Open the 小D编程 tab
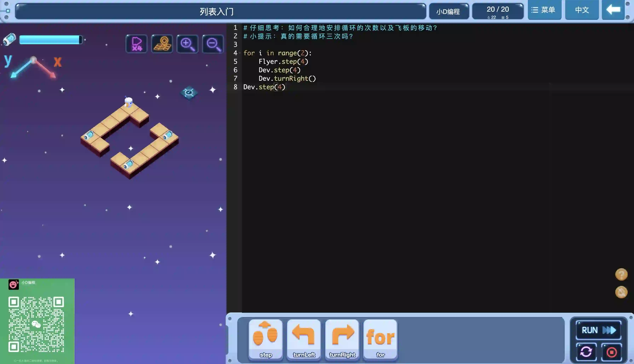This screenshot has height=364, width=634. click(x=448, y=11)
